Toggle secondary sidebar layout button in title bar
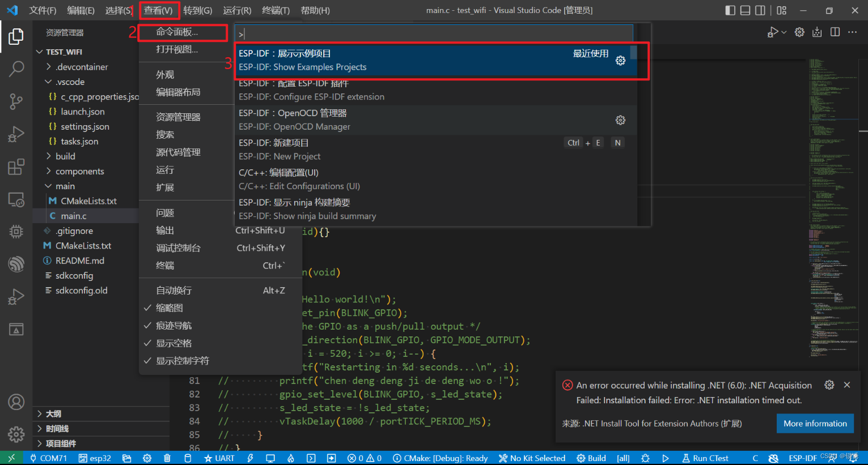This screenshot has width=868, height=465. point(760,10)
